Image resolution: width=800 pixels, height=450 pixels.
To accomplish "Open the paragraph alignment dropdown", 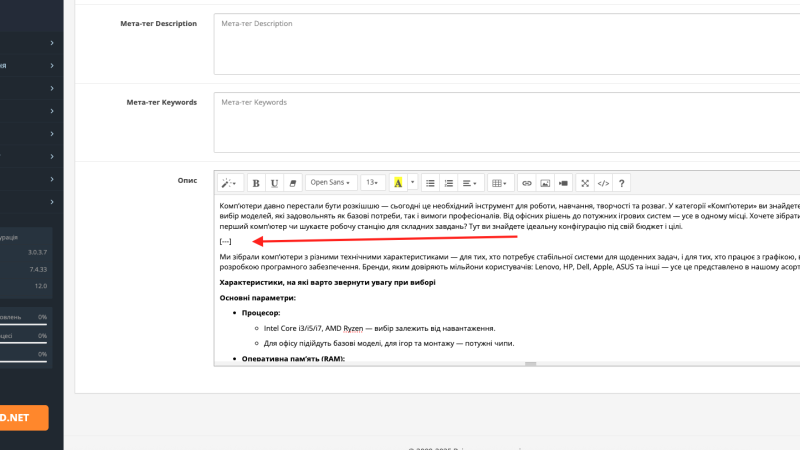I will click(x=470, y=183).
